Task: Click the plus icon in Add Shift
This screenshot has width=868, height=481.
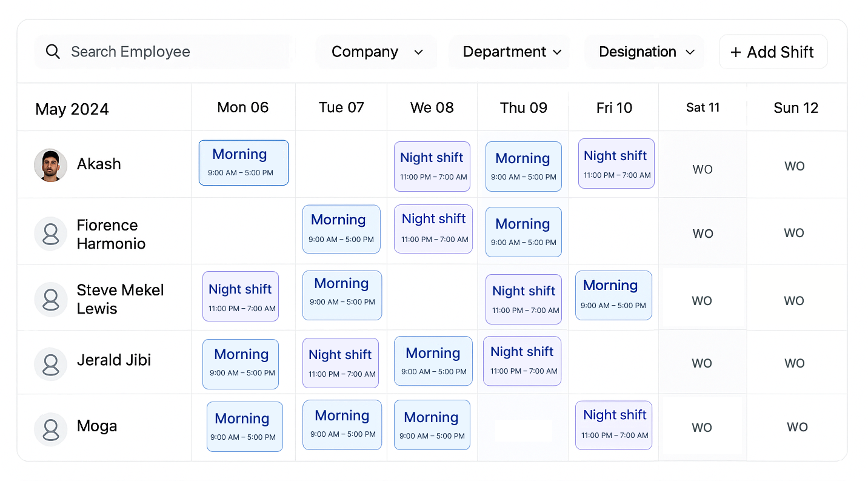Action: [x=736, y=52]
